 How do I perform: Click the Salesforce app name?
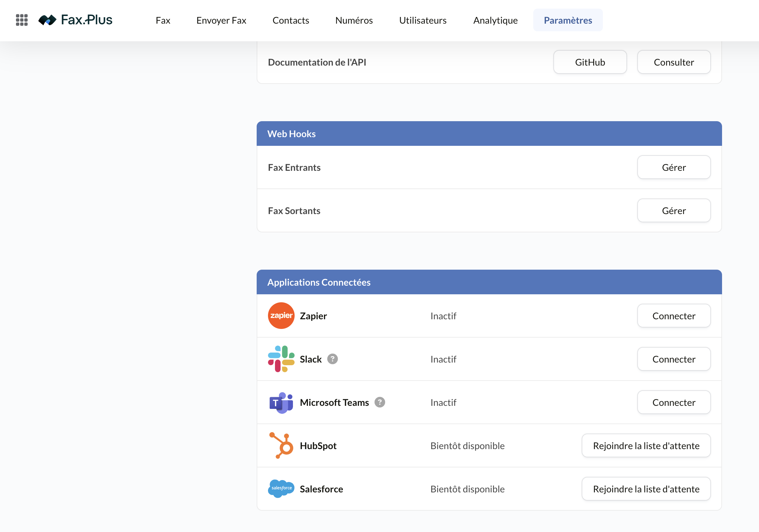click(x=321, y=489)
